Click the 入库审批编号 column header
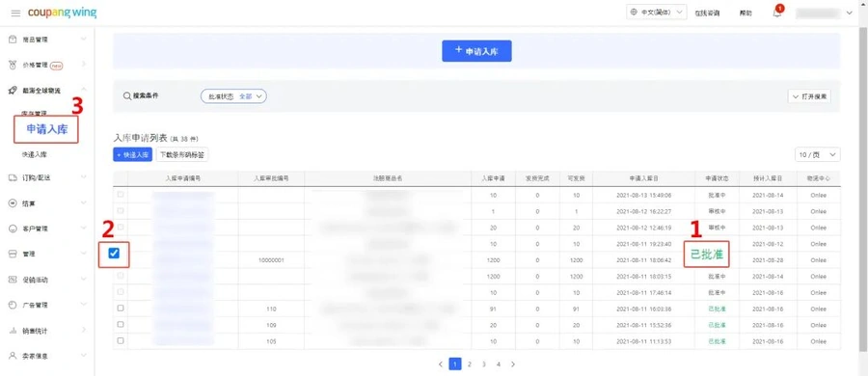Viewport: 868px width, 376px height. click(x=271, y=179)
